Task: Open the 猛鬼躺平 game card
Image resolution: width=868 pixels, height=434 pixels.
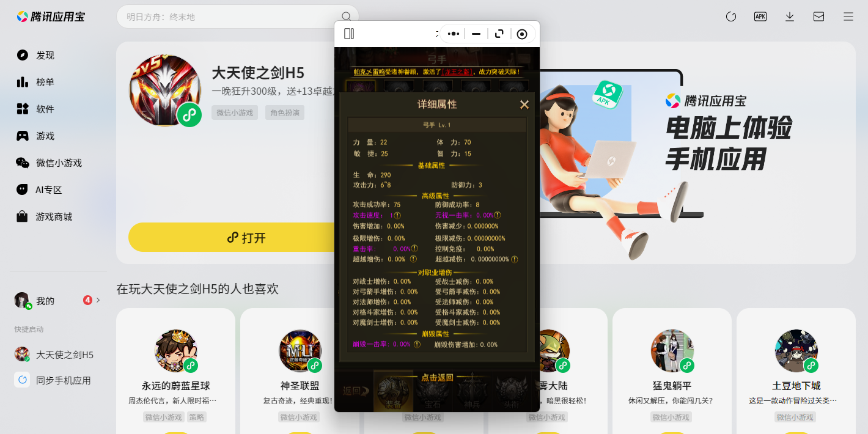Action: (x=672, y=370)
